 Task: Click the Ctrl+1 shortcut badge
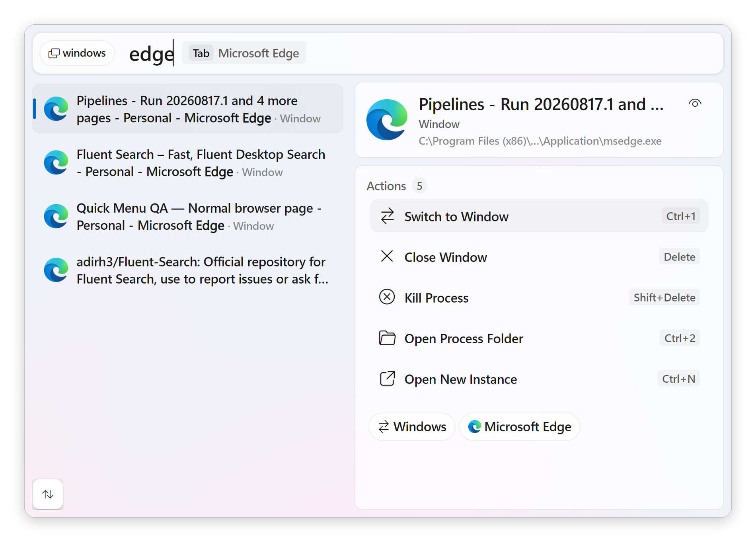click(681, 216)
